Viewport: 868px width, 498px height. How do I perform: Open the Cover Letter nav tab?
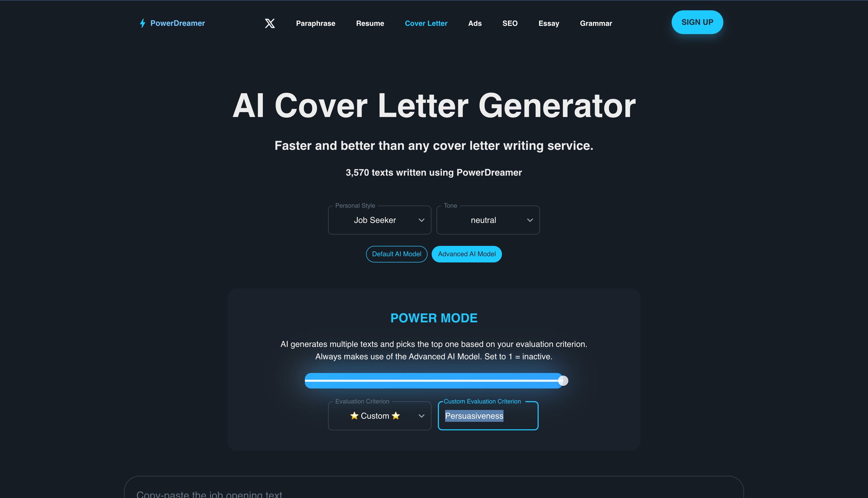point(426,23)
